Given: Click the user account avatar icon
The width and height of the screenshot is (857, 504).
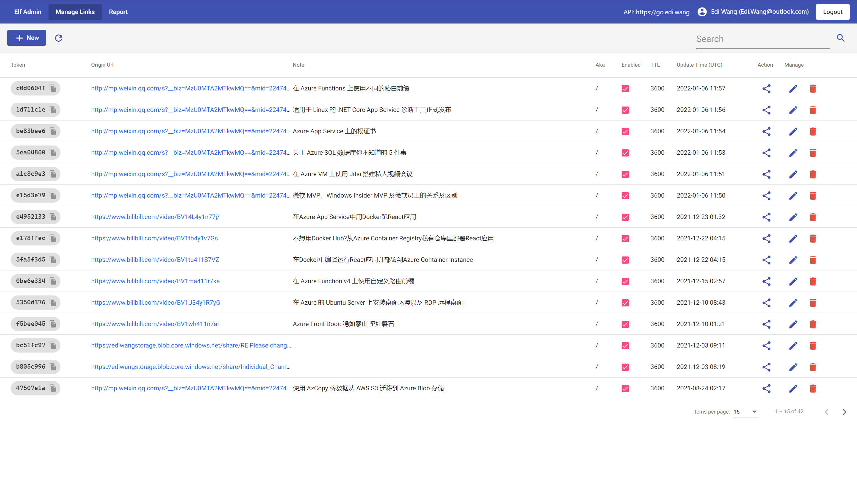Looking at the screenshot, I should tap(702, 12).
